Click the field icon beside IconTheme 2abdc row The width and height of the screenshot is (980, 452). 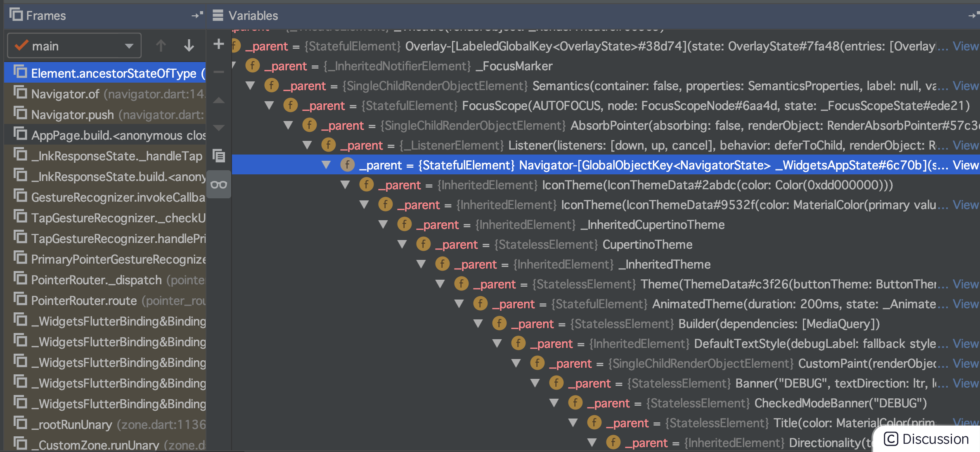366,185
